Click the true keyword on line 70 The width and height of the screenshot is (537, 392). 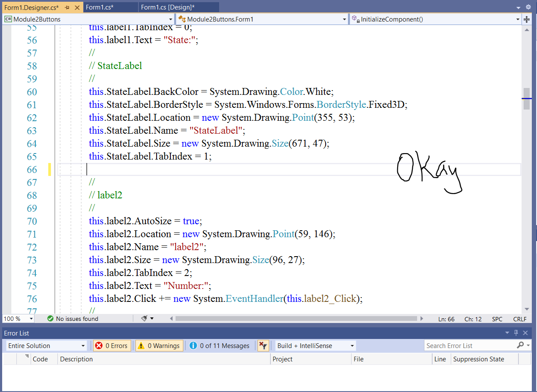(191, 221)
